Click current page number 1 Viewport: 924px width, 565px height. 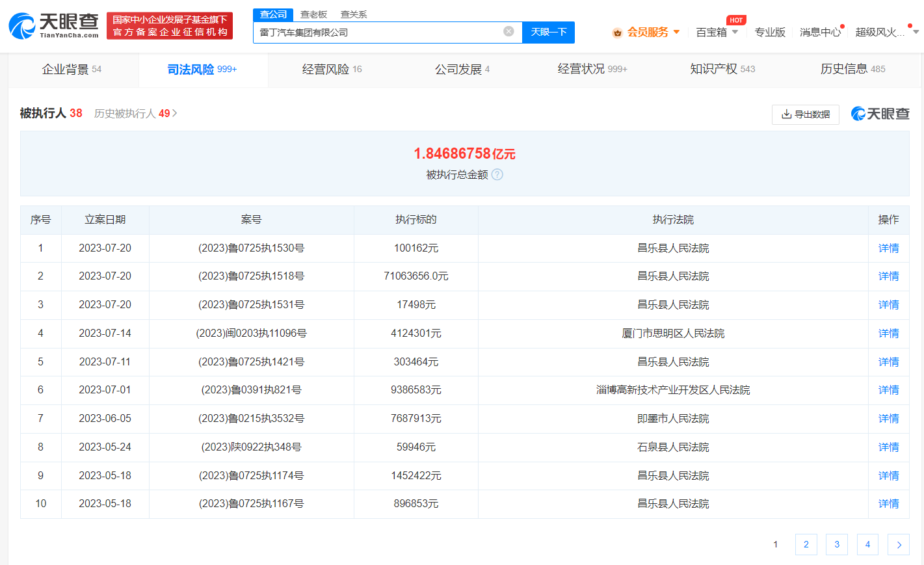click(x=775, y=545)
